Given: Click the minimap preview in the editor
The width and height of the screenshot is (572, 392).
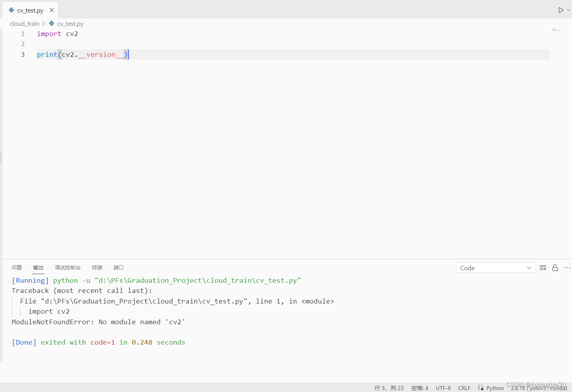Looking at the screenshot, I should (556, 30).
